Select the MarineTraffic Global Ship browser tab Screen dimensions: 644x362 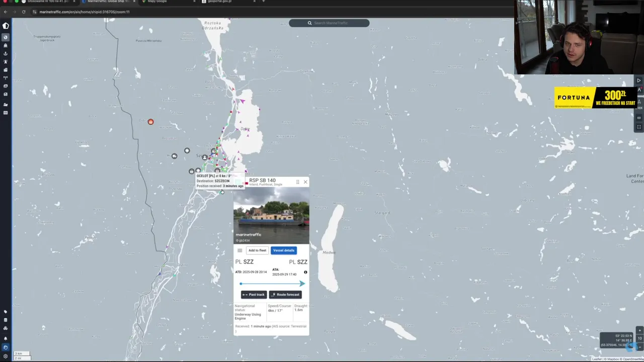pos(108,2)
